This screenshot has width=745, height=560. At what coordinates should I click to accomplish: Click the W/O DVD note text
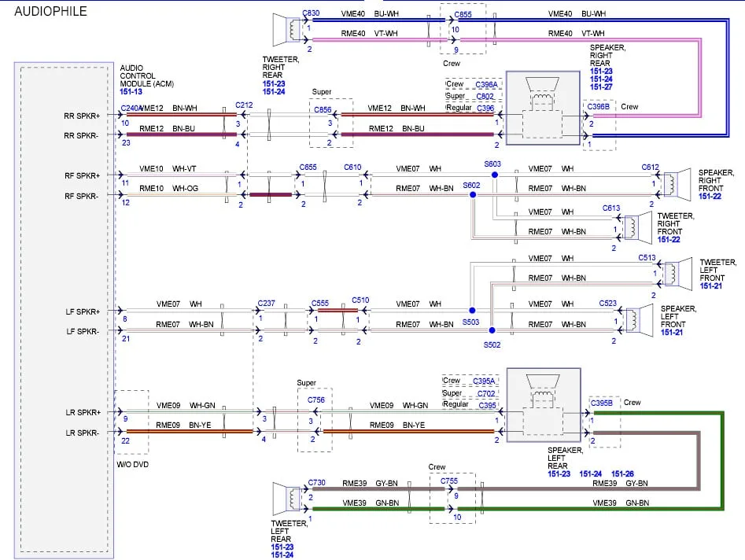[133, 465]
